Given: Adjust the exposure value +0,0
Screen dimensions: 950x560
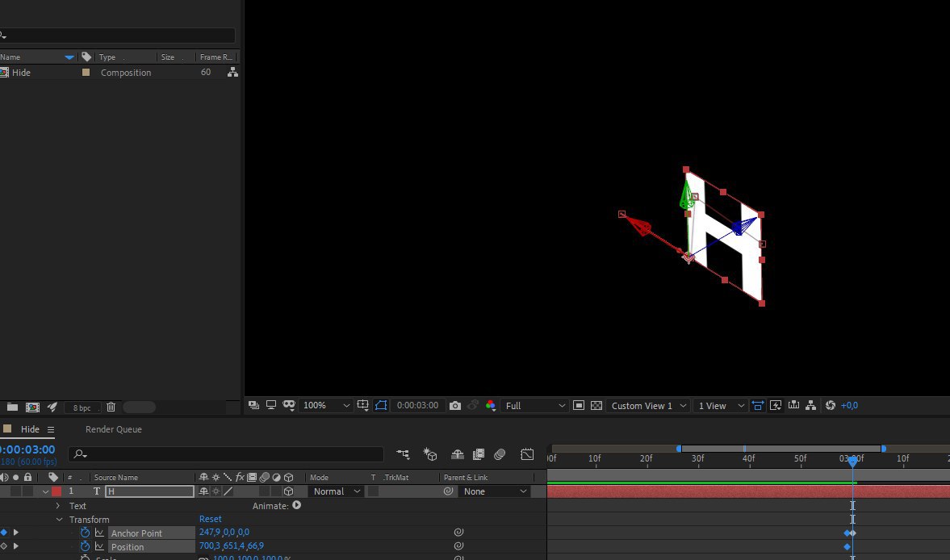Looking at the screenshot, I should pos(849,406).
